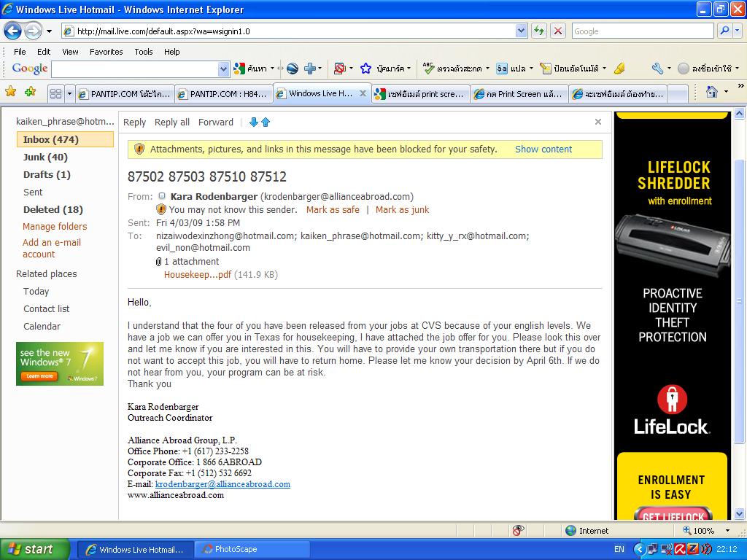Open Favorites Center star icon
The image size is (747, 560).
10,92
